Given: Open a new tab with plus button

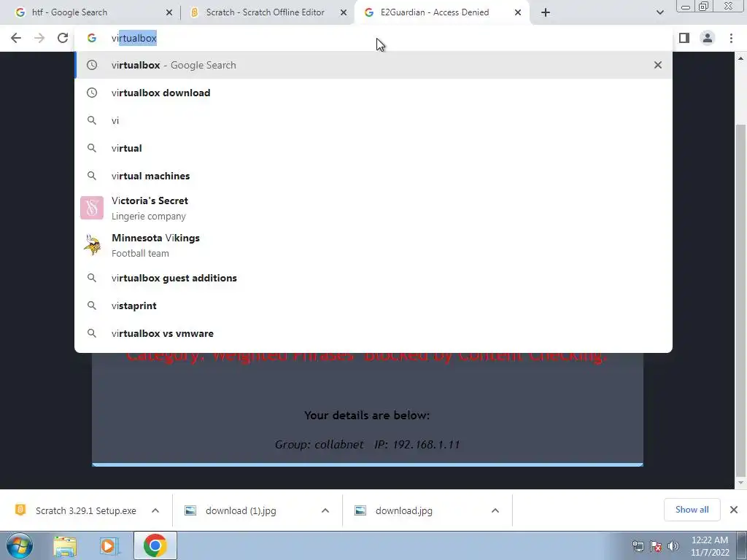Looking at the screenshot, I should coord(546,12).
